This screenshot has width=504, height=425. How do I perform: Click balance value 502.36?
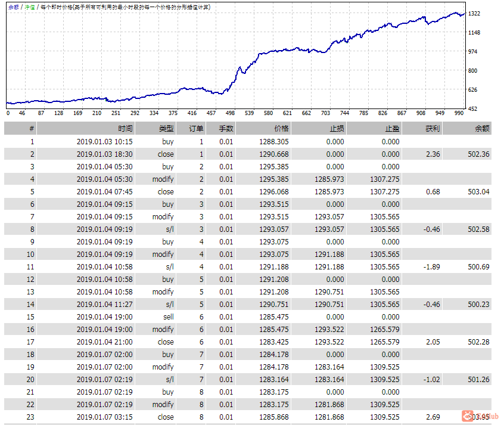(478, 154)
